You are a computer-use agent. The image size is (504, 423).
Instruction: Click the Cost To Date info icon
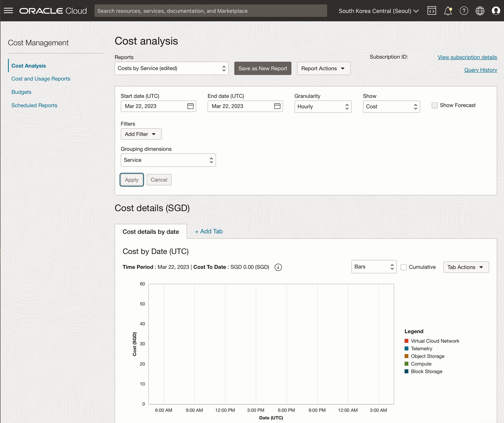tap(278, 267)
